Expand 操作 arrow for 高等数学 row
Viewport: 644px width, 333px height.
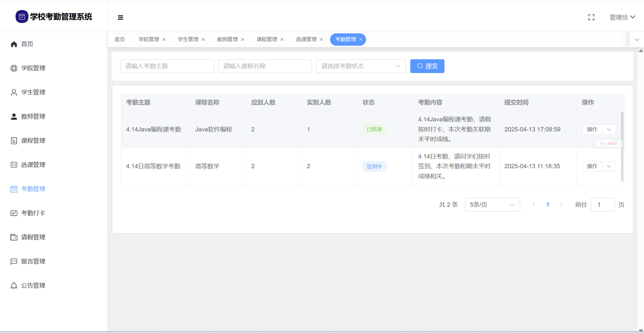[609, 166]
